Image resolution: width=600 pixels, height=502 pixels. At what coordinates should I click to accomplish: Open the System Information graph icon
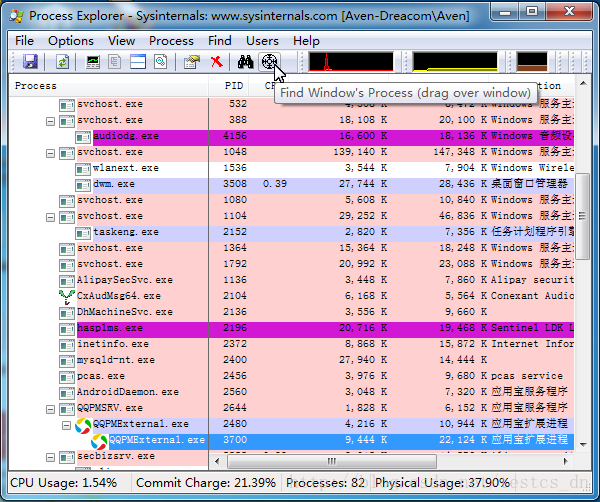[93, 62]
